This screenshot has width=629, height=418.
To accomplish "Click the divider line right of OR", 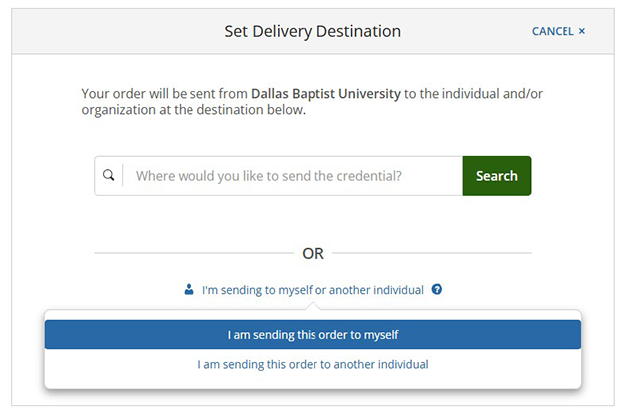I will coord(435,254).
